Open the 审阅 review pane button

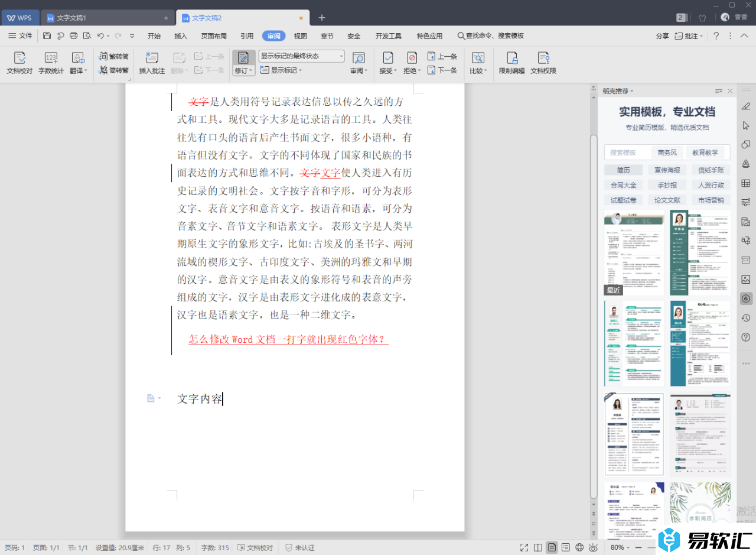[x=358, y=63]
